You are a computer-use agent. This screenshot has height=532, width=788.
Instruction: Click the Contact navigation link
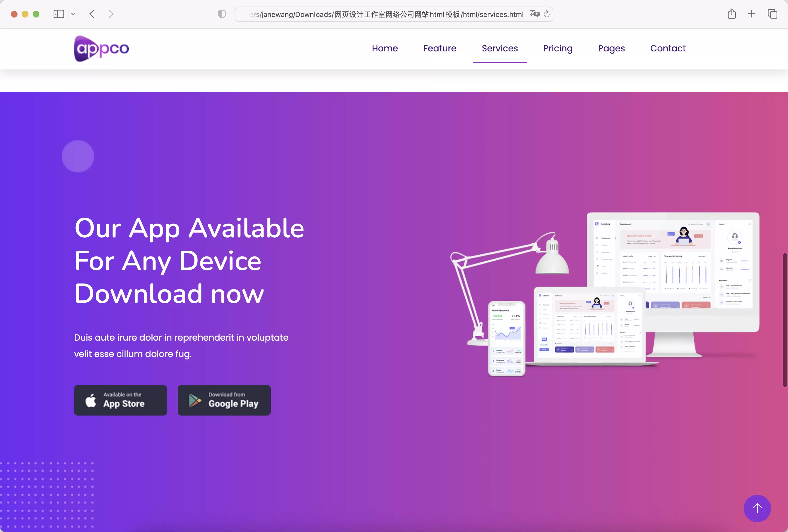tap(667, 48)
